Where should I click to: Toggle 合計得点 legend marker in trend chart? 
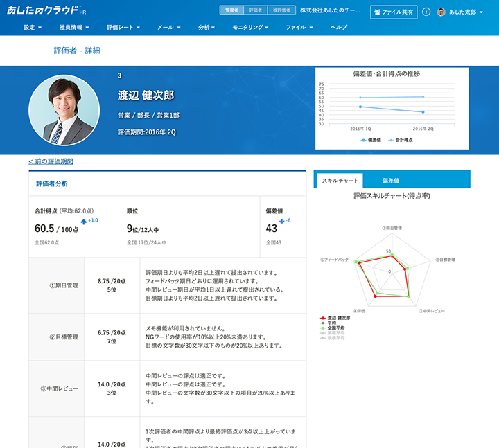pyautogui.click(x=391, y=140)
